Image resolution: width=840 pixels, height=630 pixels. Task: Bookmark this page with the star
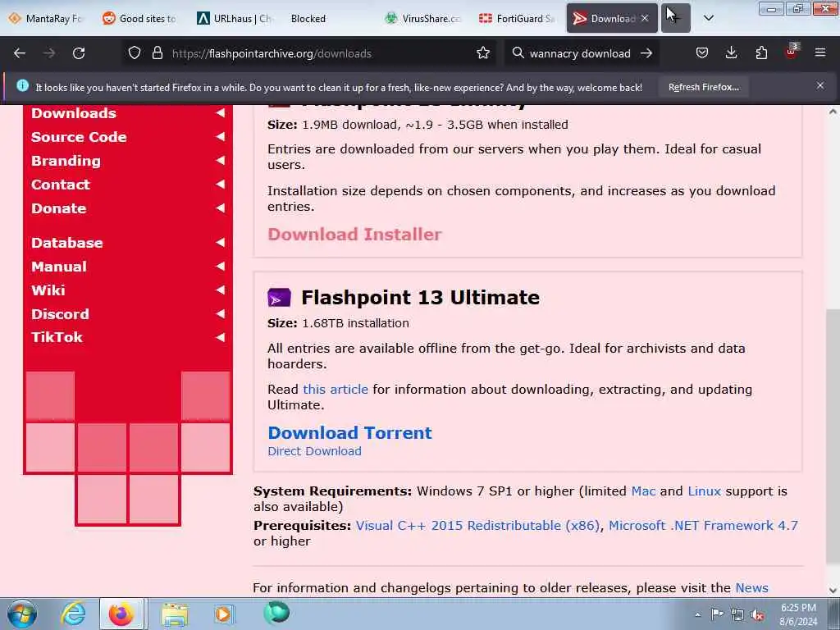[x=483, y=53]
